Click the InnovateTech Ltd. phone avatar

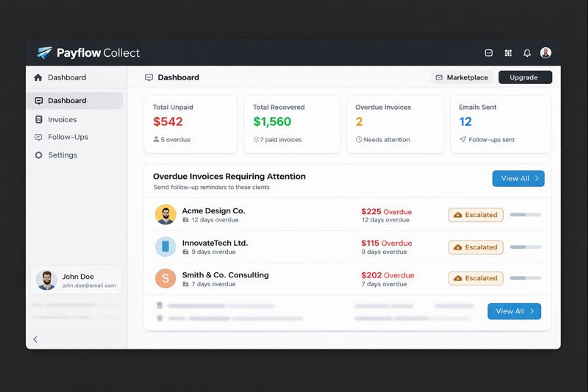(x=165, y=247)
